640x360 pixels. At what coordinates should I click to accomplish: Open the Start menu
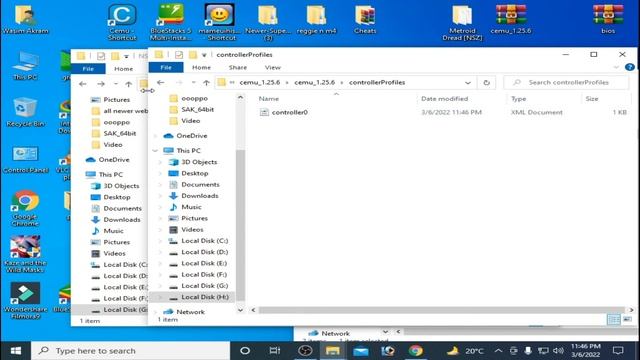[16, 351]
